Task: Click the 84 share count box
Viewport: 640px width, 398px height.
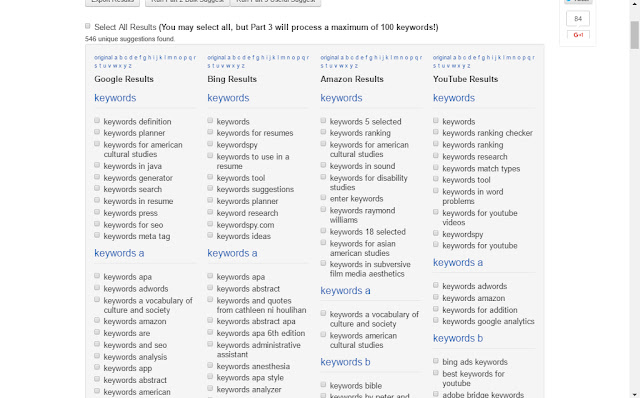Action: 578,19
